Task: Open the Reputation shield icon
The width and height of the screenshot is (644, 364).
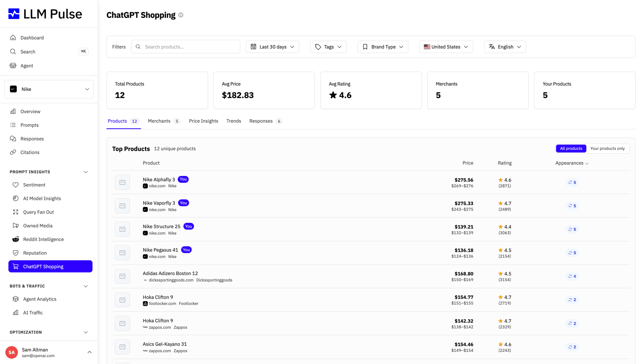Action: 16,253
